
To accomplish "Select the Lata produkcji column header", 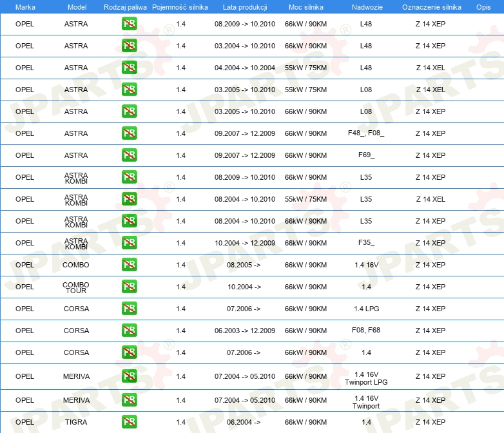I will (245, 7).
